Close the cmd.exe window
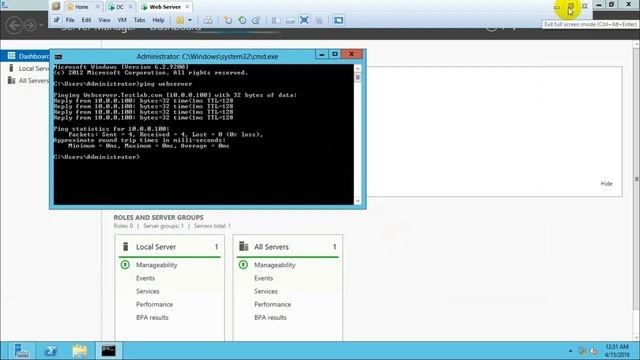 click(x=351, y=54)
